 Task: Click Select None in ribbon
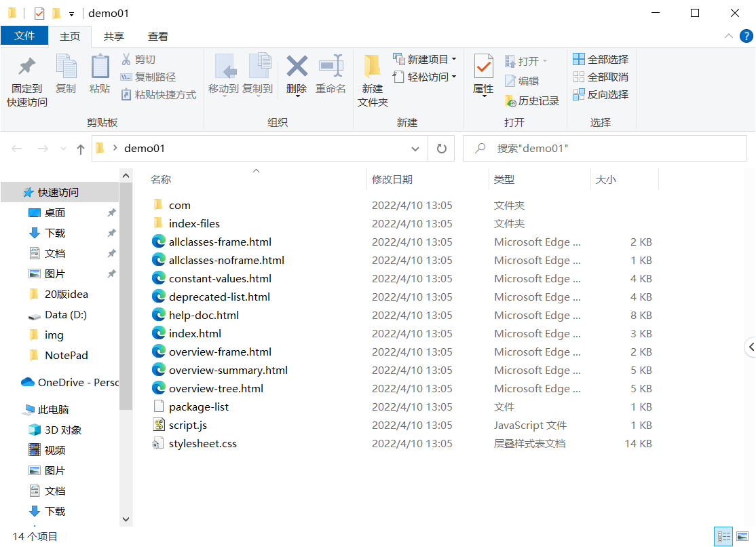click(x=601, y=77)
